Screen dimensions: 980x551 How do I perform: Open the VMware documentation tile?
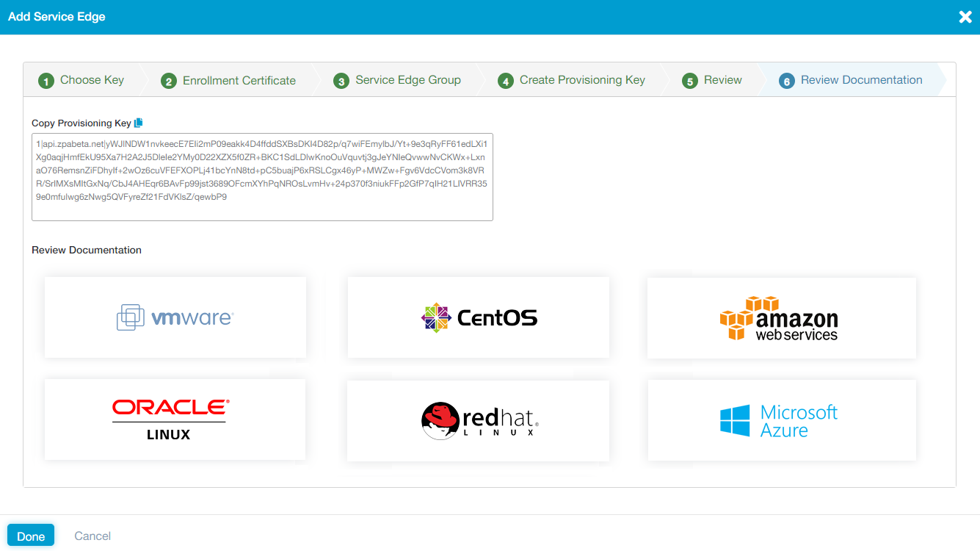tap(175, 317)
